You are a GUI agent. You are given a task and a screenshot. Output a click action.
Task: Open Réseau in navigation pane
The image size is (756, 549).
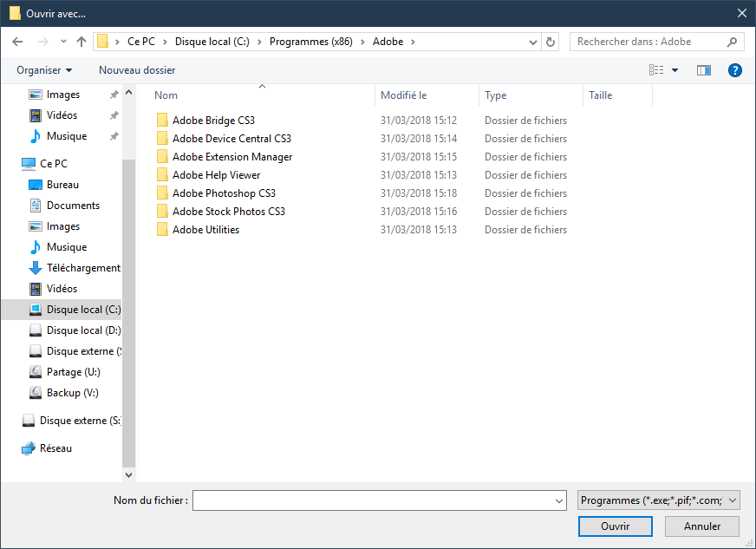click(x=55, y=448)
